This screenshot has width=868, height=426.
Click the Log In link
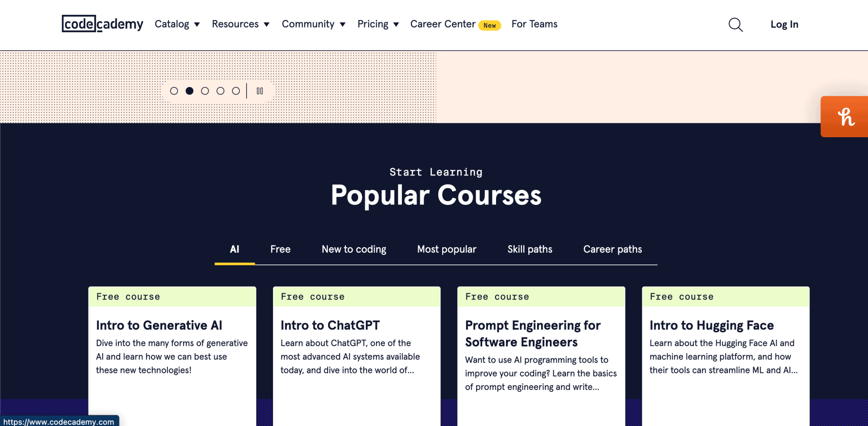pyautogui.click(x=784, y=24)
